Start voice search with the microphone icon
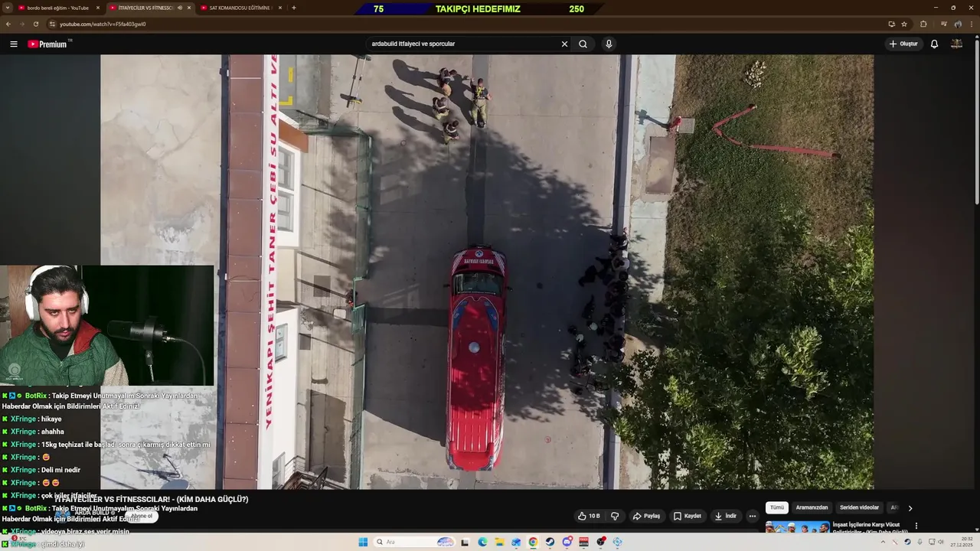 point(609,44)
